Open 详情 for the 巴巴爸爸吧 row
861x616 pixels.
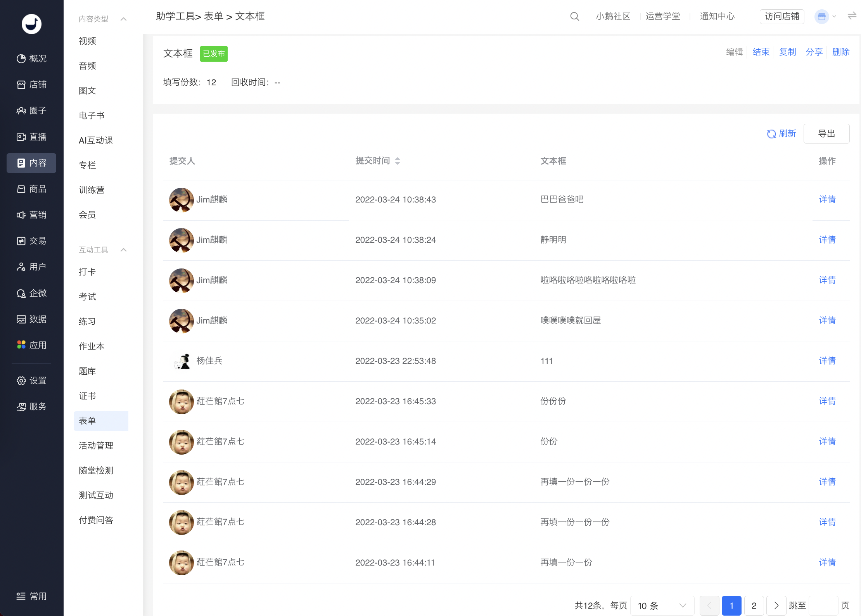coord(827,199)
